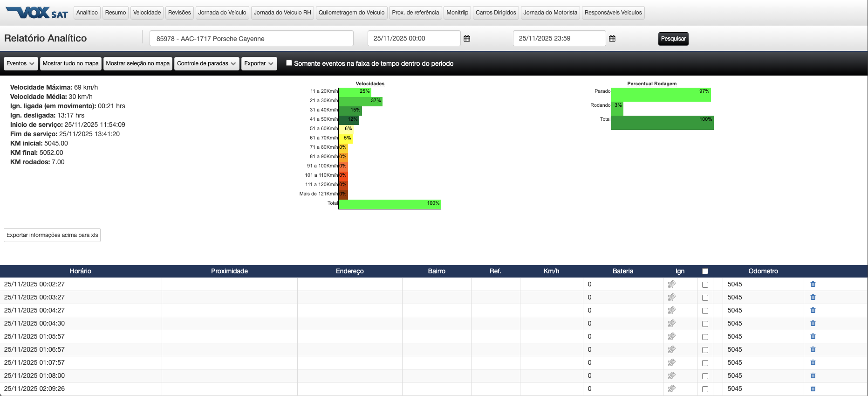The width and height of the screenshot is (868, 396).
Task: Switch to the Velocidade tab
Action: click(x=147, y=13)
